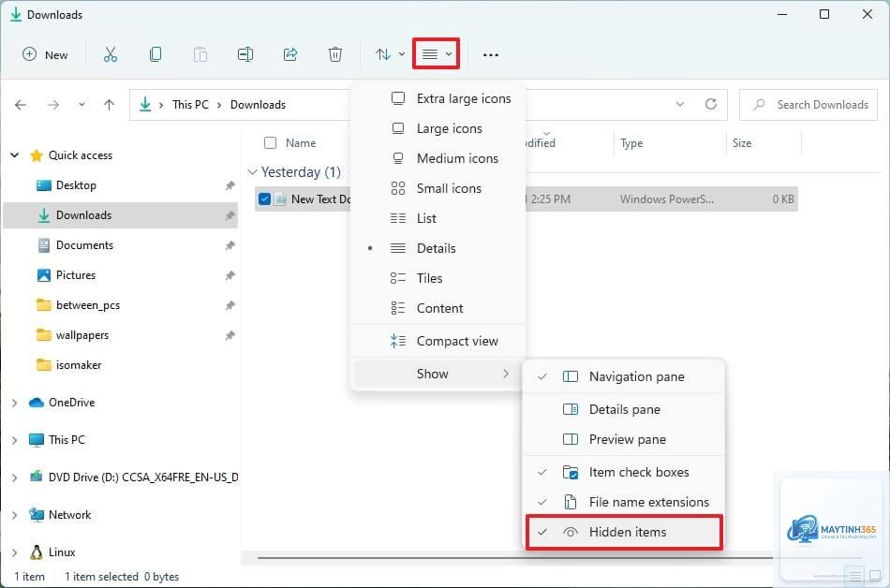This screenshot has width=890, height=588.
Task: Click the Delete trash can icon
Action: click(335, 54)
